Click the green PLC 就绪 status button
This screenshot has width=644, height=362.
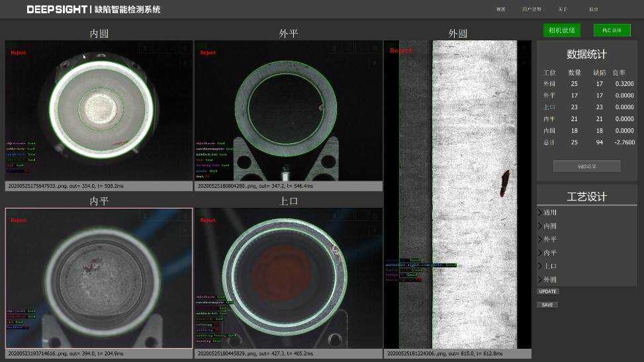click(612, 30)
